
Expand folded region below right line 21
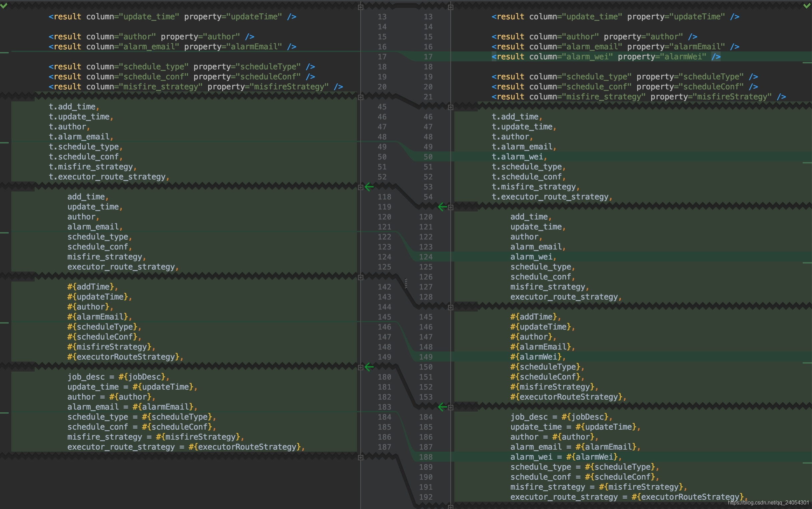coord(450,107)
